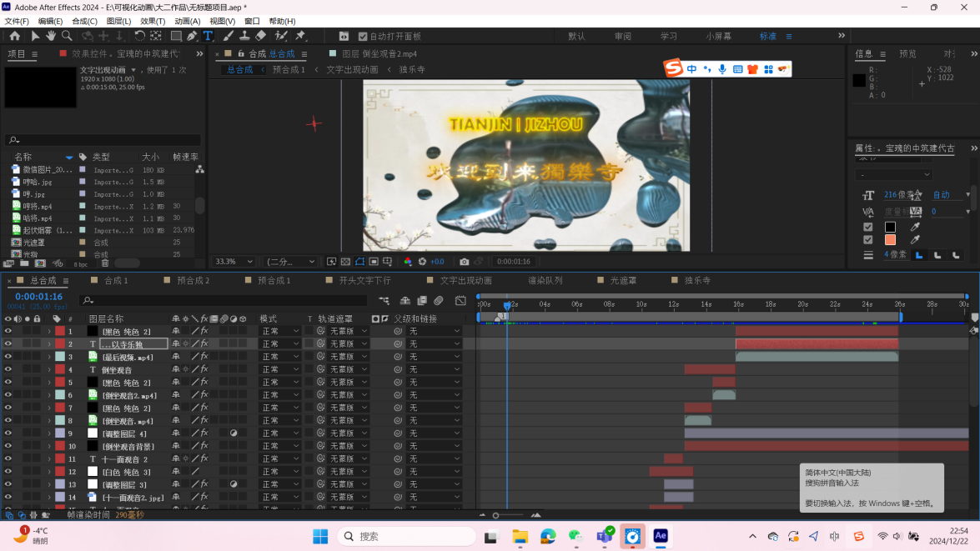Select the Zoom magnifier tool
Image resolution: width=980 pixels, height=551 pixels.
pos(66,36)
